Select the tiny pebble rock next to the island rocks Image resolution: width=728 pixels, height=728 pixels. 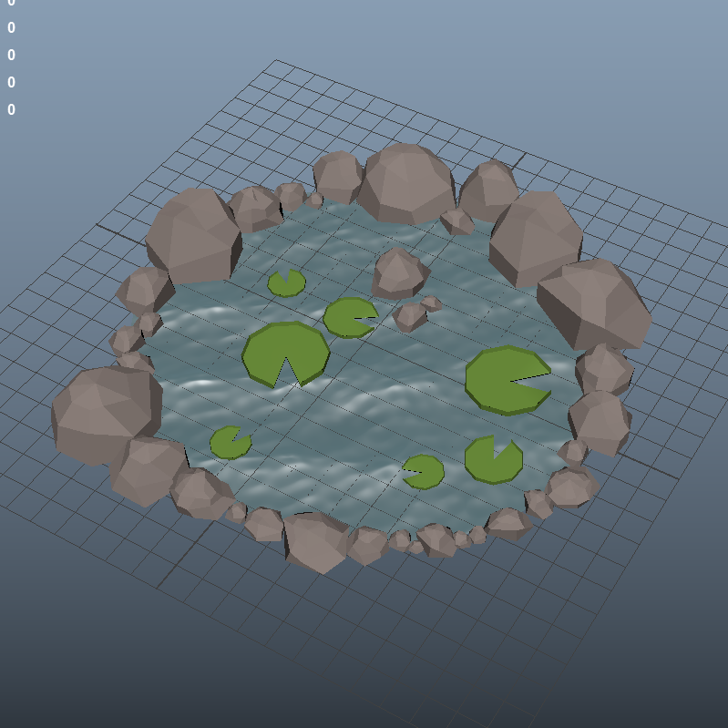[432, 303]
